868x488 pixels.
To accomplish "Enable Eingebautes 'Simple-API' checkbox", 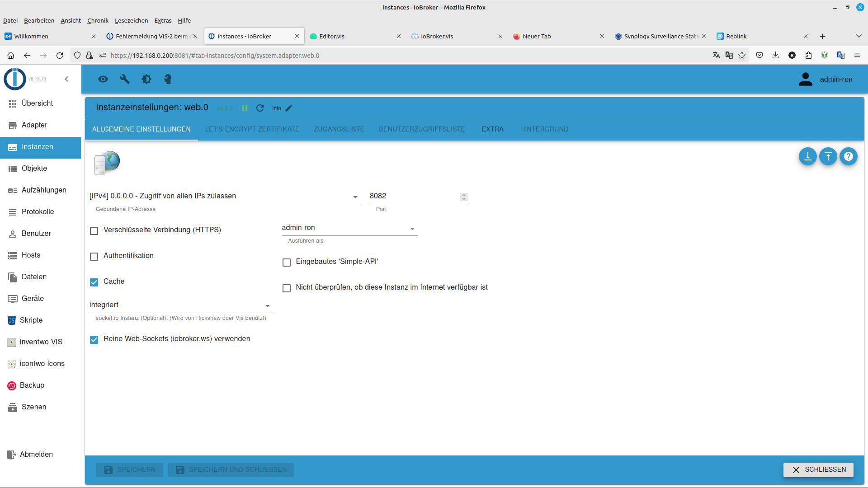I will click(287, 263).
